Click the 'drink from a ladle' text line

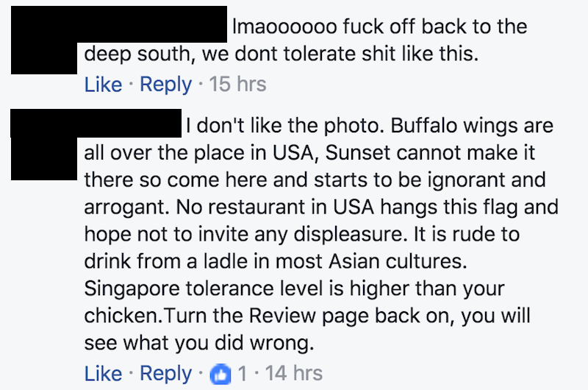[276, 261]
